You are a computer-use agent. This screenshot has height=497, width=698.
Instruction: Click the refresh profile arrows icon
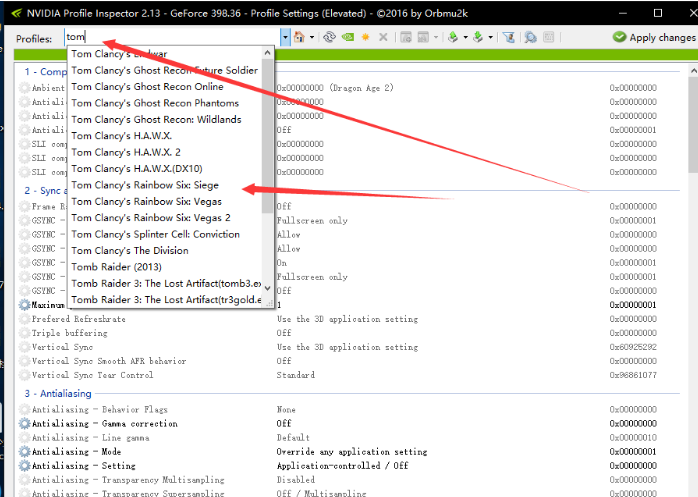(x=329, y=37)
